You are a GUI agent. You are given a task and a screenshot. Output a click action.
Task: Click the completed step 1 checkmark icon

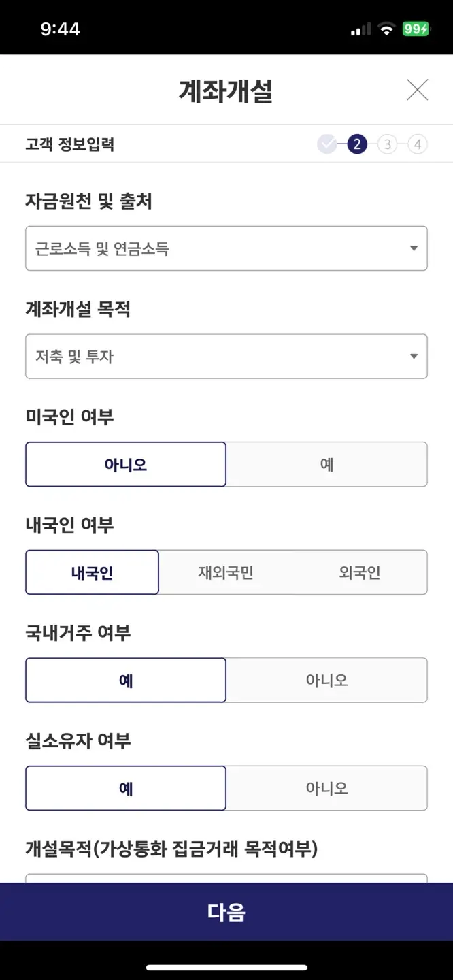[x=326, y=144]
